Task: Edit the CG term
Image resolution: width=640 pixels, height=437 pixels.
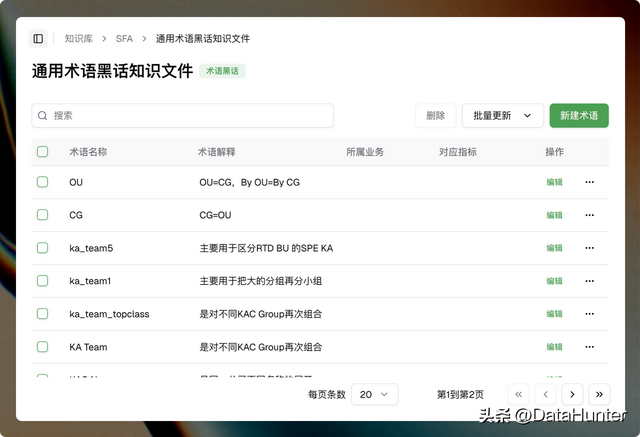Action: [x=554, y=215]
